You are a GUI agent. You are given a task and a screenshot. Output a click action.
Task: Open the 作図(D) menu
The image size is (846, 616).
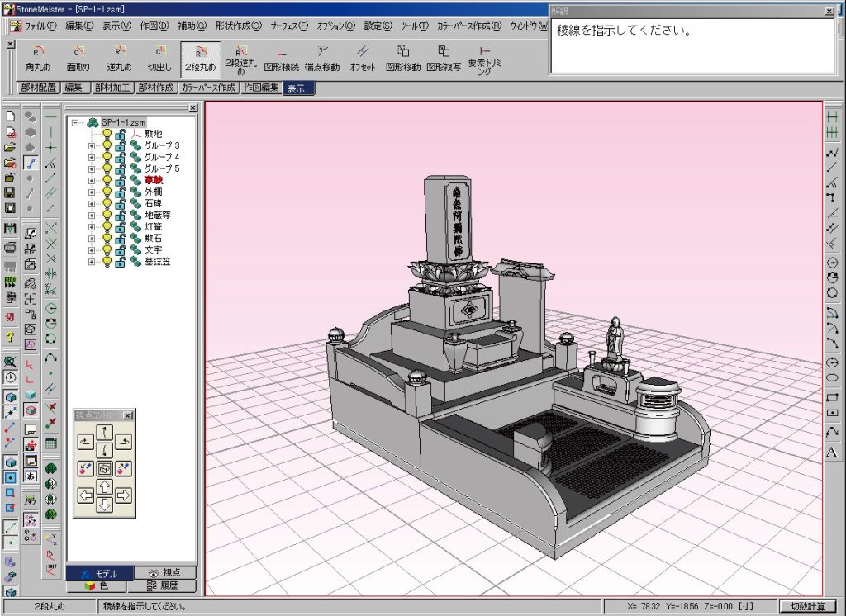[154, 26]
